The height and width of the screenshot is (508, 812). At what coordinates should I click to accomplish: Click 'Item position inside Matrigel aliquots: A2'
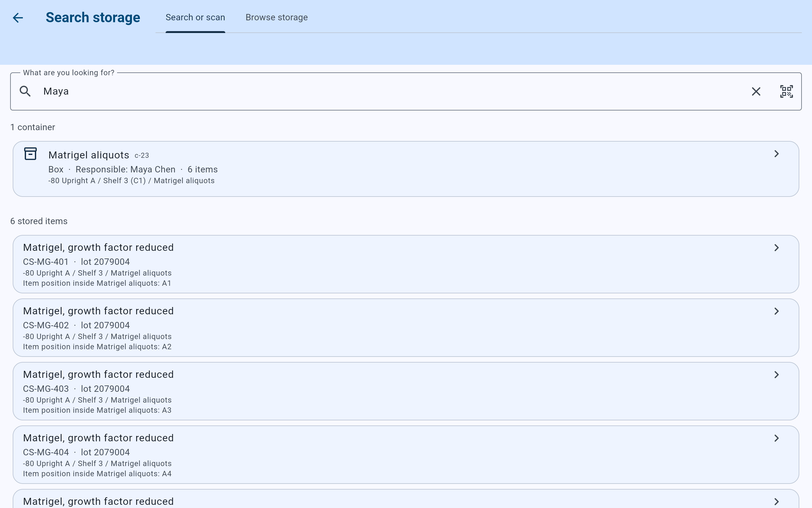coord(97,347)
